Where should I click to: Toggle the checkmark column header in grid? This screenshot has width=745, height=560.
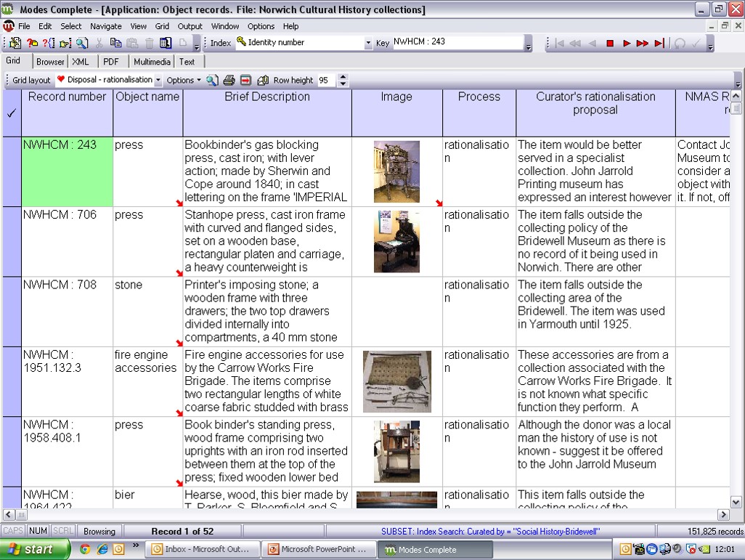coord(12,113)
